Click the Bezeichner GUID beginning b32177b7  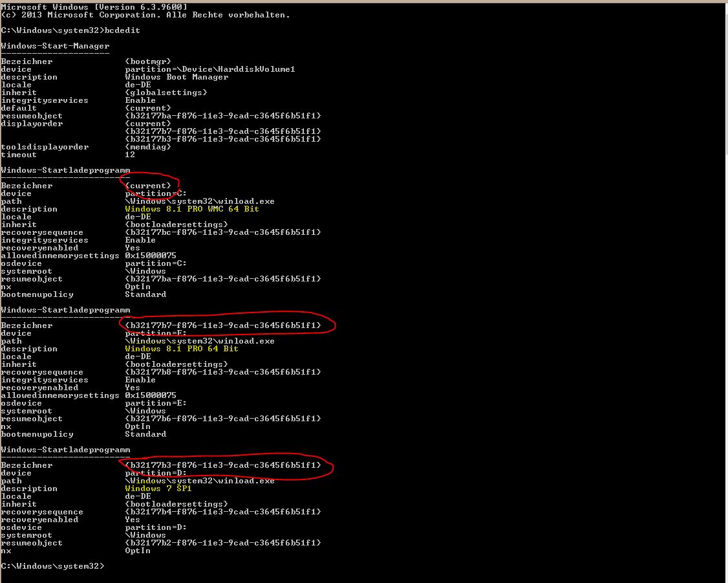[223, 325]
